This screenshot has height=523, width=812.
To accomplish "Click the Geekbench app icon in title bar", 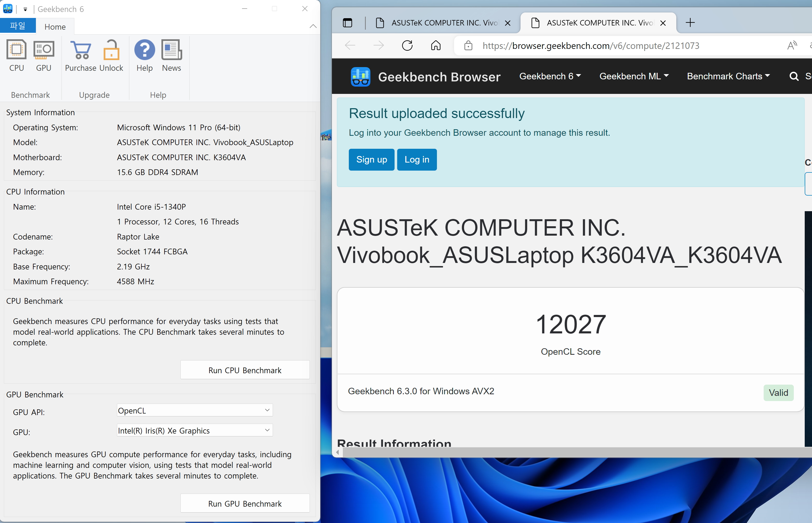I will (8, 9).
